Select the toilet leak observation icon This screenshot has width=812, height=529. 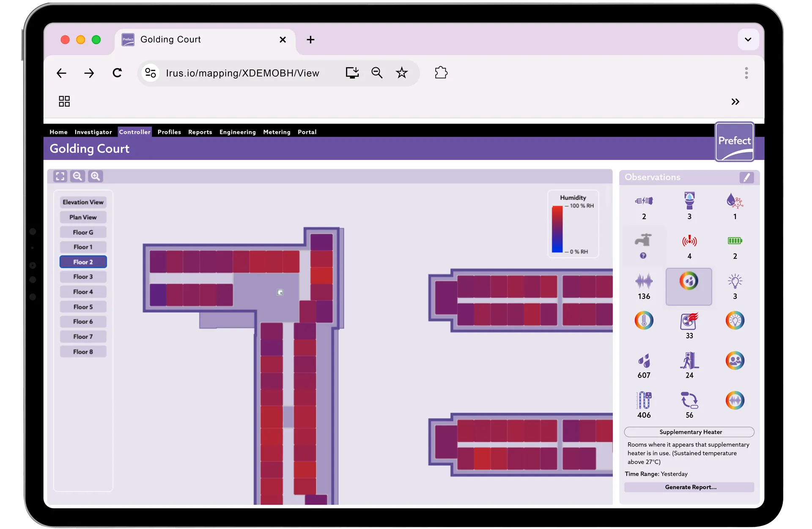(x=689, y=201)
